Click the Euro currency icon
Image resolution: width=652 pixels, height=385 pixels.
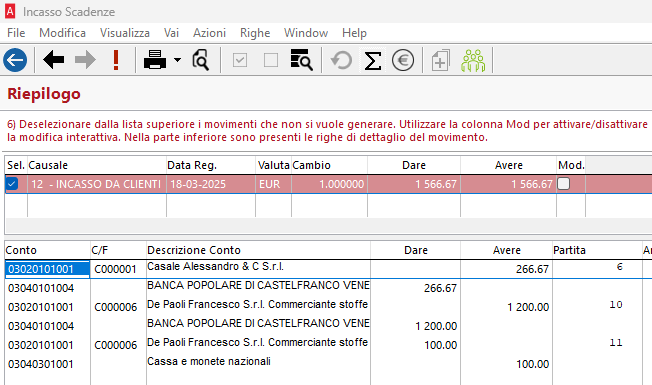403,60
